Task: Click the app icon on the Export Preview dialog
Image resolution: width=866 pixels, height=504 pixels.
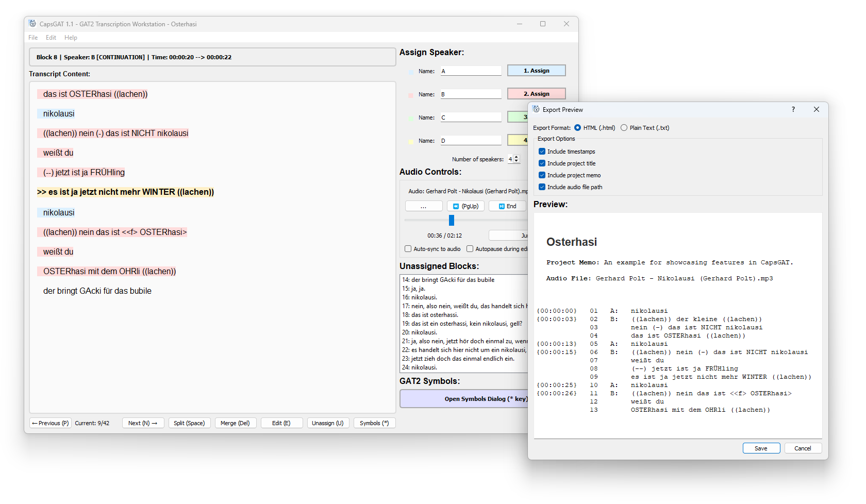Action: (x=536, y=109)
